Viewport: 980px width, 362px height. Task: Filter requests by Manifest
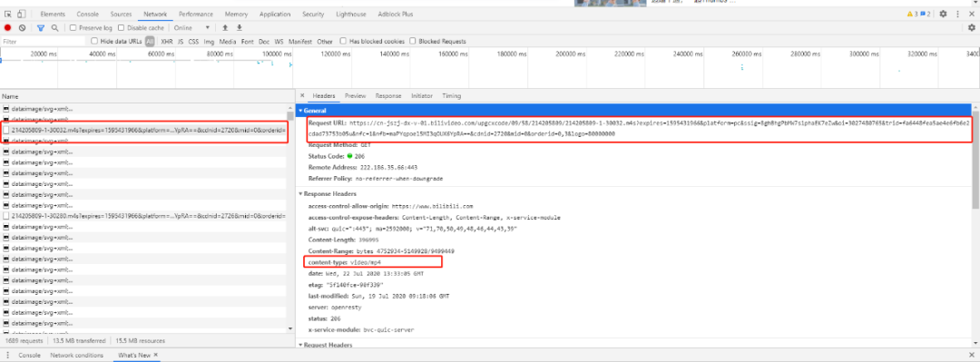[x=300, y=41]
